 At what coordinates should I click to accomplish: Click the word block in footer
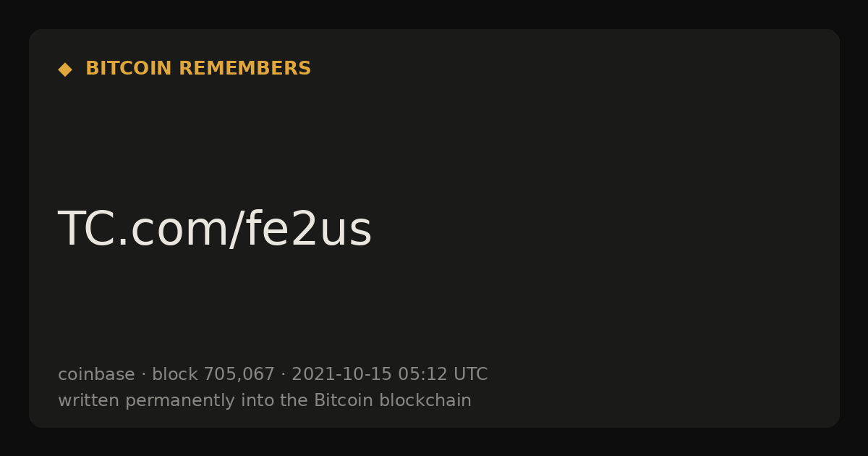click(x=175, y=374)
